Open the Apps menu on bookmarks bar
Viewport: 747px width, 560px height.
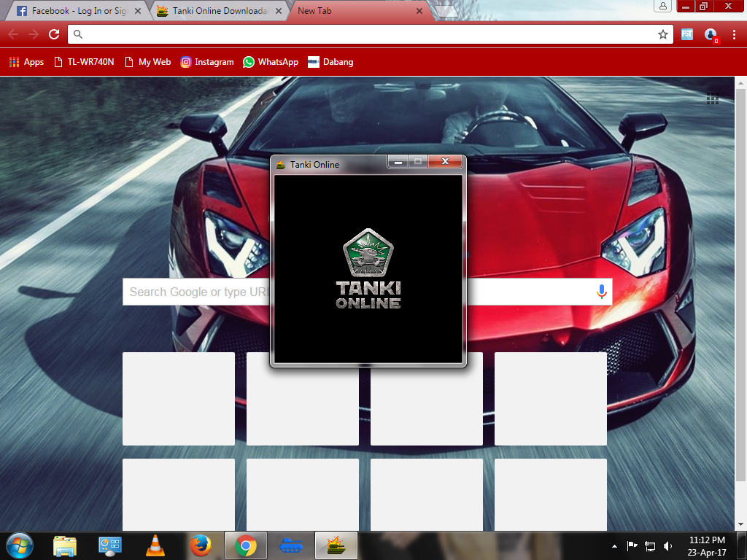(26, 62)
